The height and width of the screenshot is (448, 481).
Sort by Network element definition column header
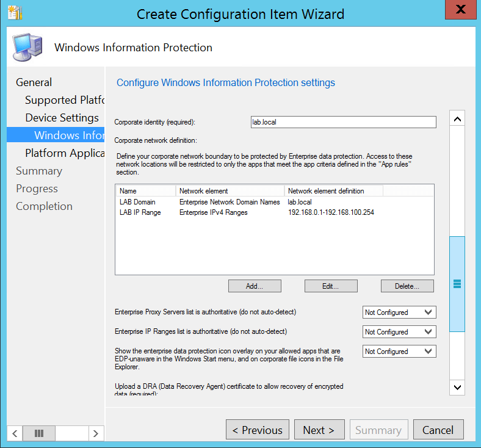[x=334, y=190]
